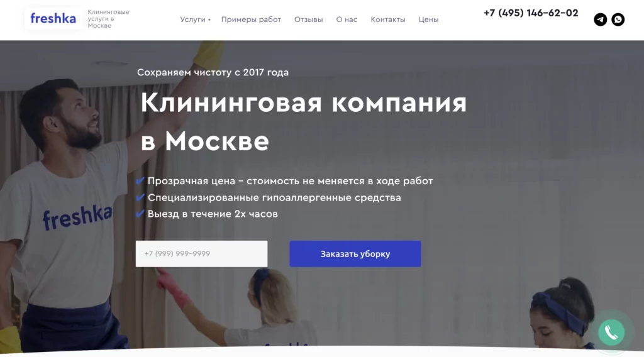Click the Сохраняем чистоту с 2017 года text
The height and width of the screenshot is (357, 644).
point(213,72)
